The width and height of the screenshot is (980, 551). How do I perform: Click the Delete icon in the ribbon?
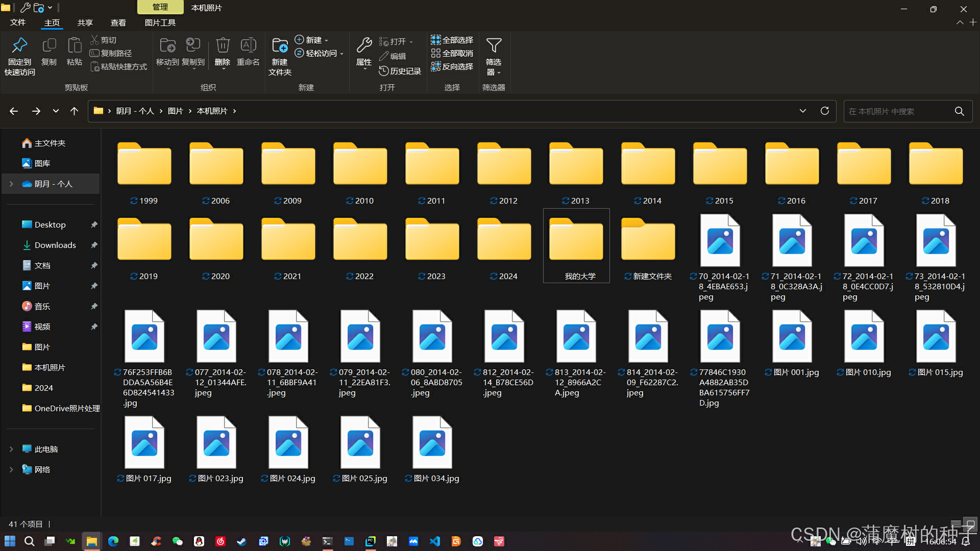tap(223, 46)
